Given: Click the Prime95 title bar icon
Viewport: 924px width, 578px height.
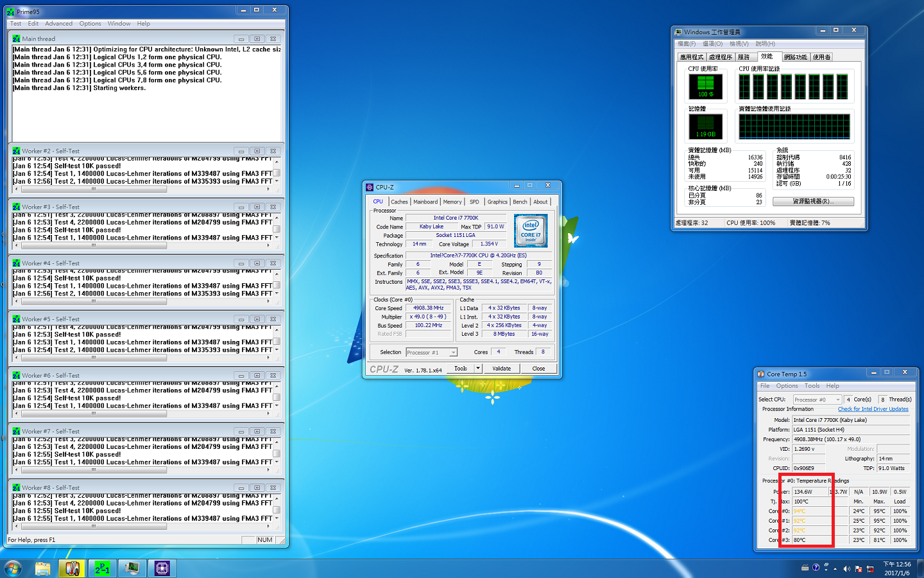Looking at the screenshot, I should 11,12.
